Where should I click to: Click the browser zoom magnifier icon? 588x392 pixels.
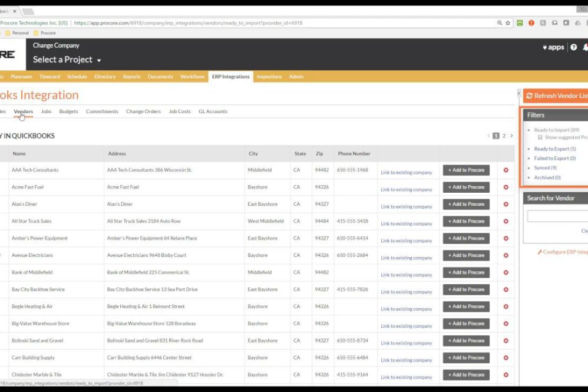pos(500,23)
